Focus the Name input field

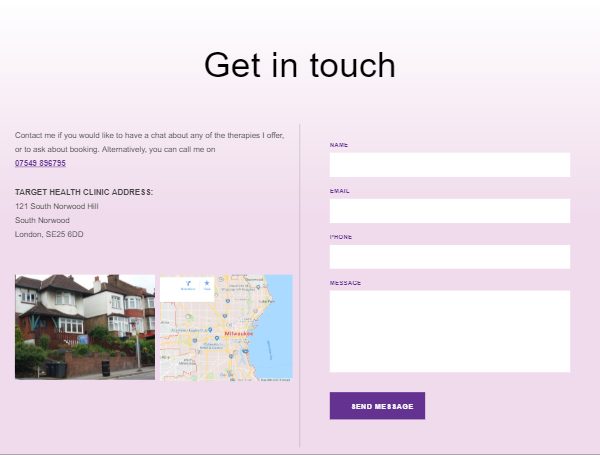pyautogui.click(x=449, y=165)
